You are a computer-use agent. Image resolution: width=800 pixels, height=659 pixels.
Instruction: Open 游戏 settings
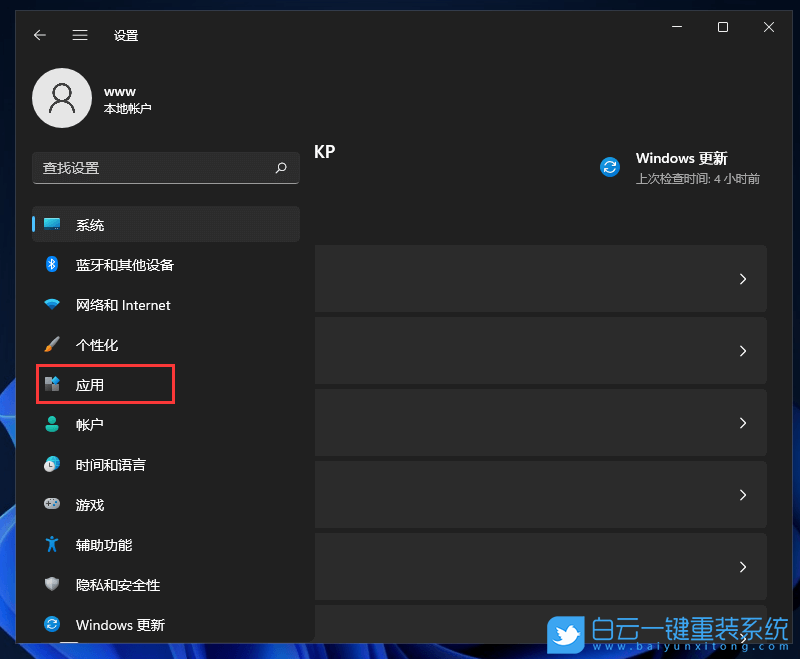[90, 505]
